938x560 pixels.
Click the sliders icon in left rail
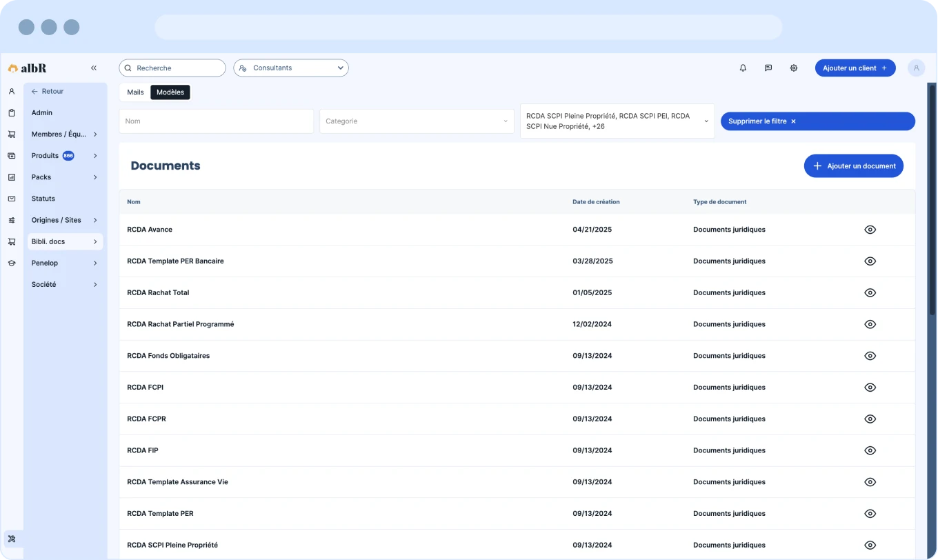tap(12, 220)
